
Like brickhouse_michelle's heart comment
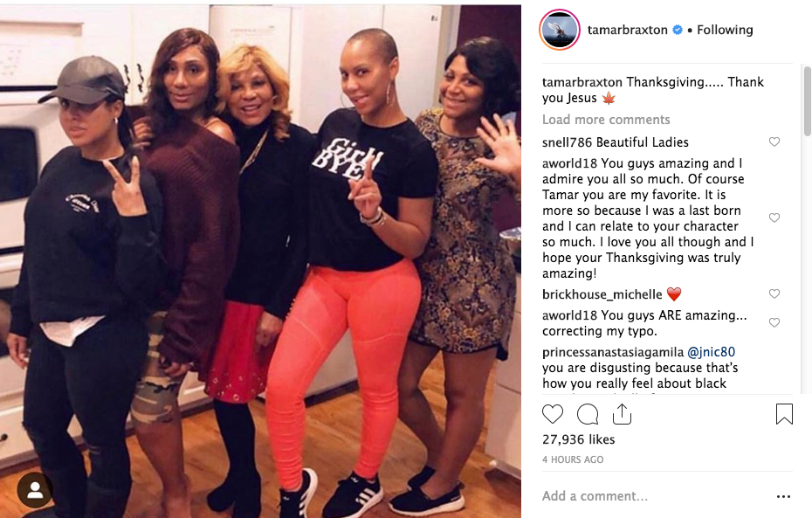(774, 294)
